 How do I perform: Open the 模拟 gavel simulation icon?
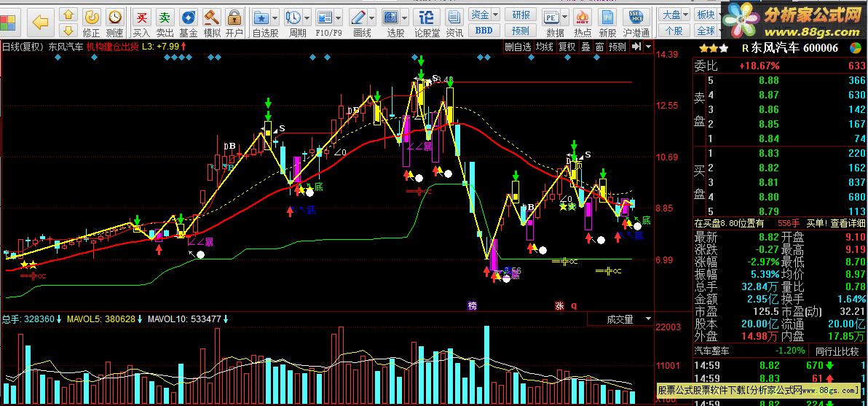tap(211, 17)
